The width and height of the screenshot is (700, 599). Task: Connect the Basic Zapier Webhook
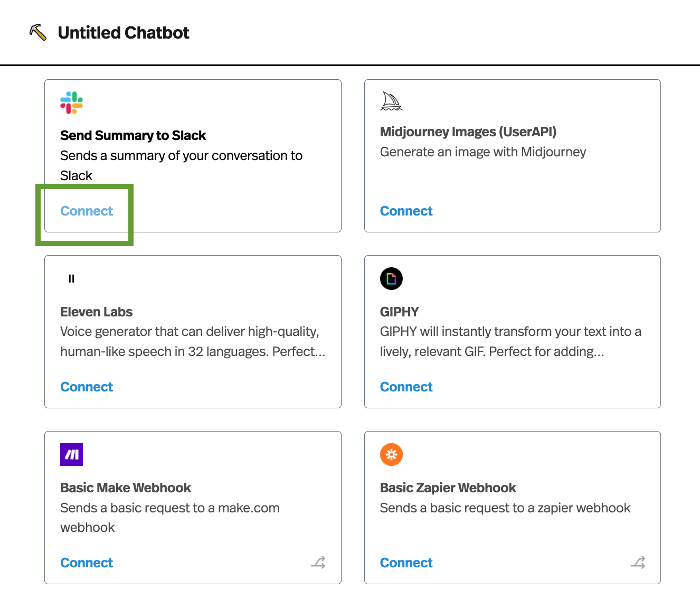(406, 563)
